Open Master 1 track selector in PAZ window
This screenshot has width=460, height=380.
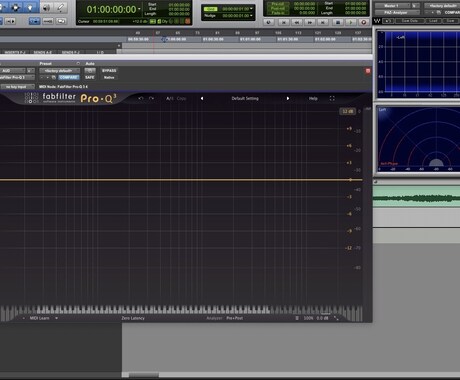[392, 6]
